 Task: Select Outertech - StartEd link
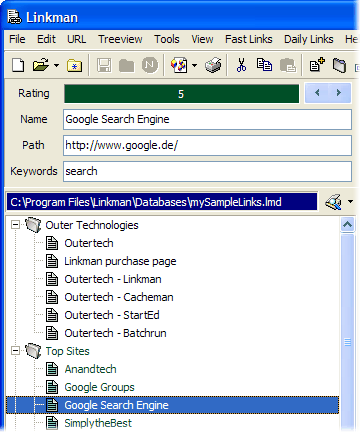coord(112,315)
